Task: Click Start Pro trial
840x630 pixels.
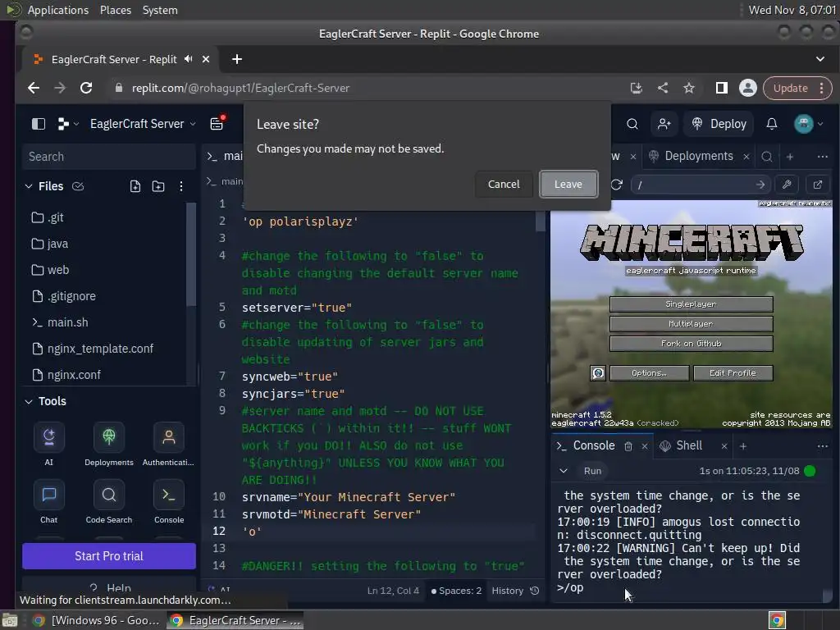Action: 109,556
